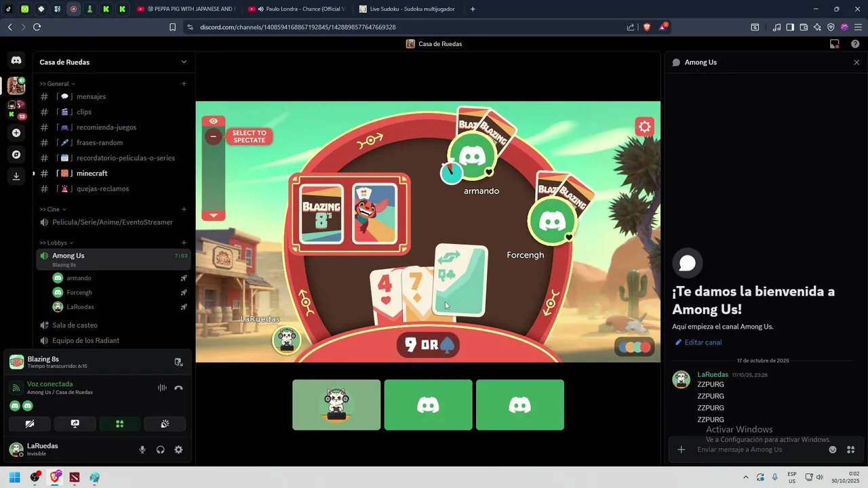Screen dimensions: 868x488
Task: Create a channel in Cine category
Action: pyautogui.click(x=184, y=209)
